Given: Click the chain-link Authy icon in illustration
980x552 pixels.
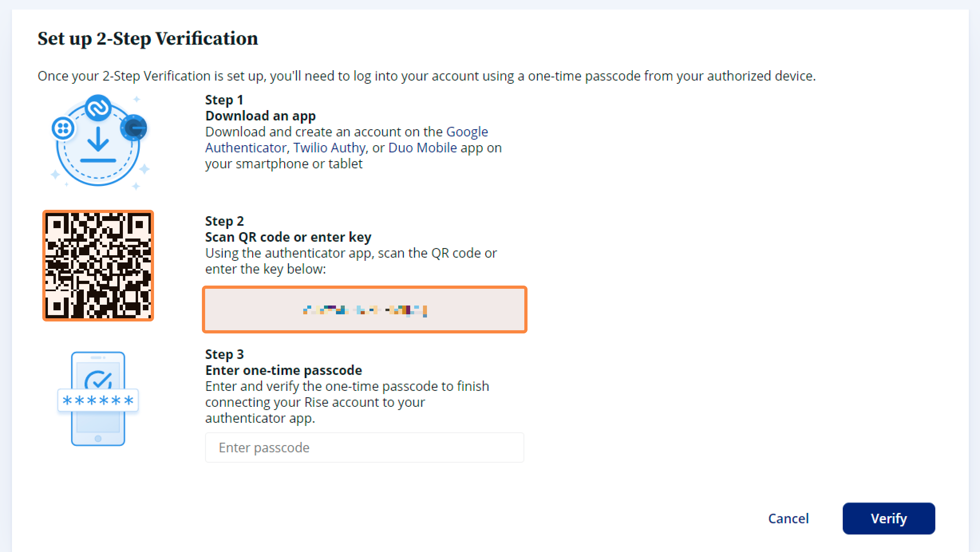Looking at the screenshot, I should pos(98,107).
